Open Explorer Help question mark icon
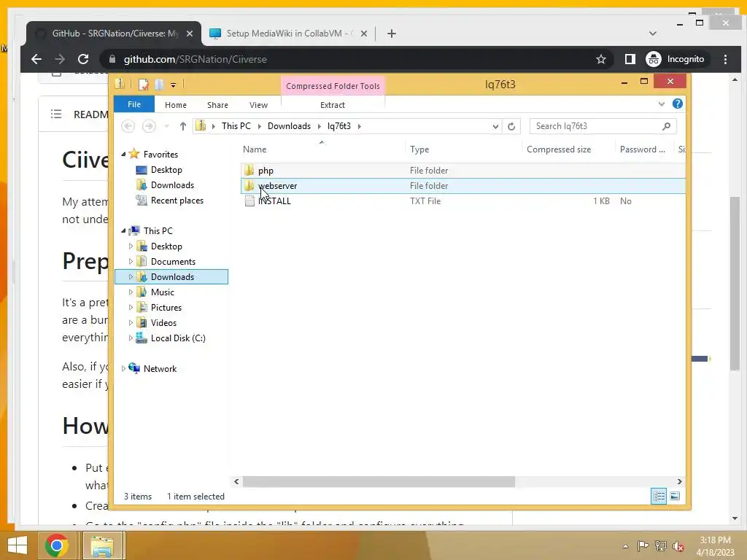747x560 pixels. (678, 104)
